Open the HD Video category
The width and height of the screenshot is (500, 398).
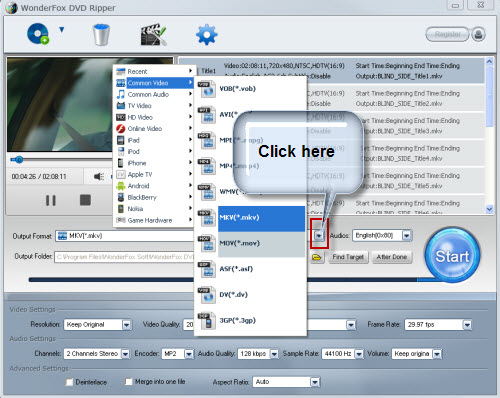click(x=154, y=117)
